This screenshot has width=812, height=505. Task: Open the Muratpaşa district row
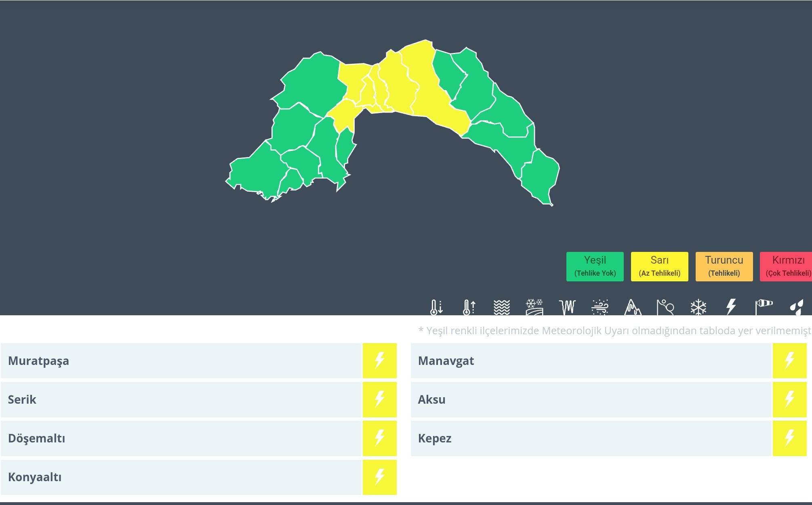[x=181, y=361]
